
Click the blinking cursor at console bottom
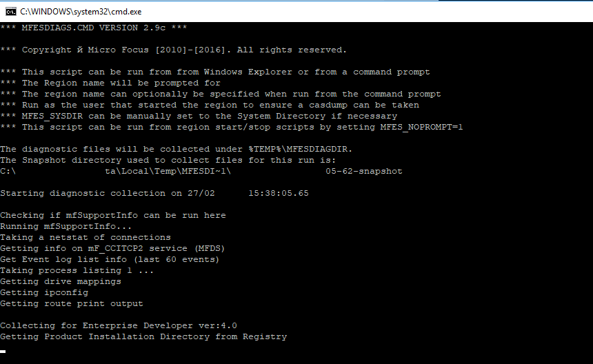[x=3, y=351]
